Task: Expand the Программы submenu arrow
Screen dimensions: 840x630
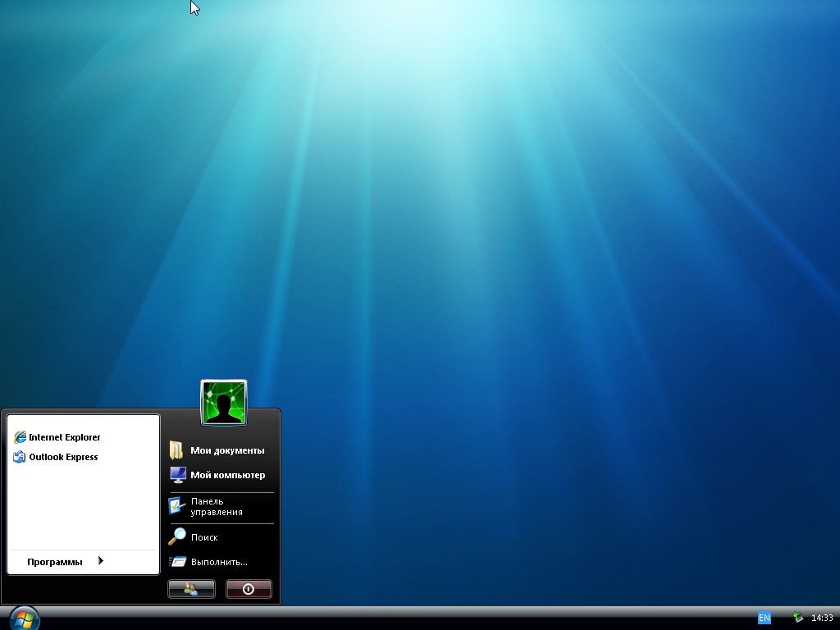Action: point(101,561)
